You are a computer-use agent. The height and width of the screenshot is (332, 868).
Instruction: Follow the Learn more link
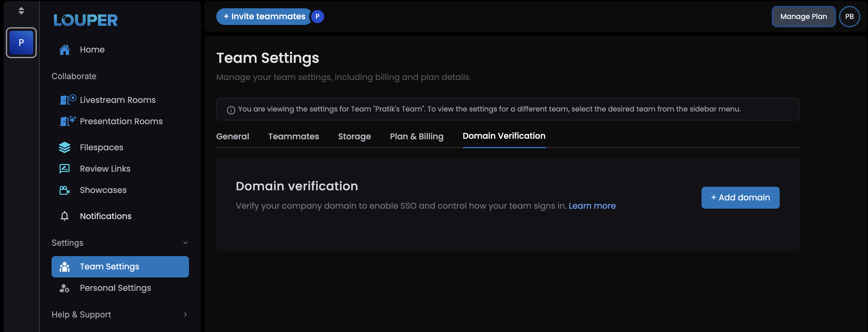pos(592,206)
